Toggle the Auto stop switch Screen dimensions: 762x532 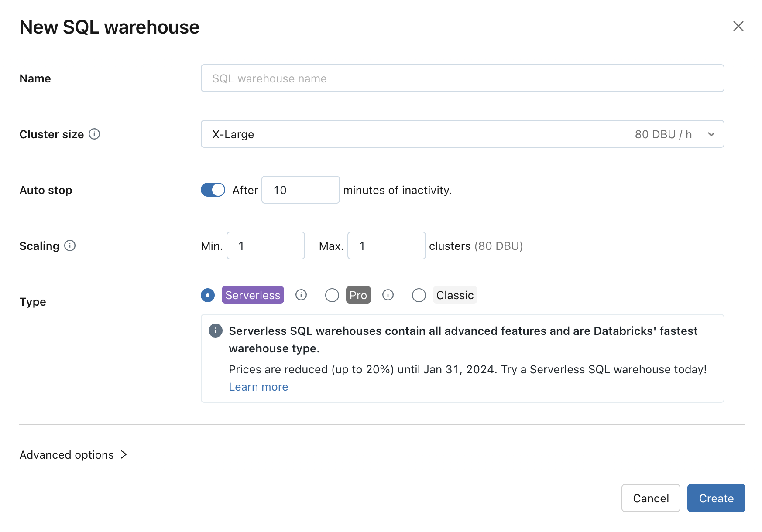[213, 190]
